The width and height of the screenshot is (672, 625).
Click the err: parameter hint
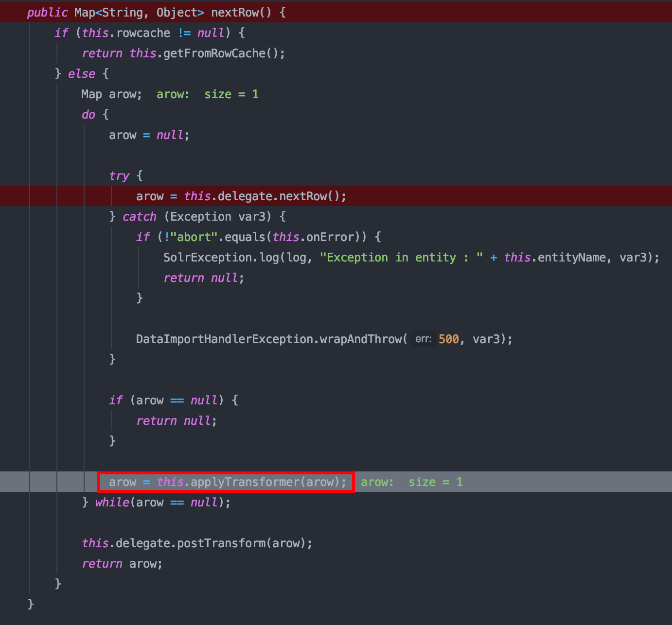(423, 339)
